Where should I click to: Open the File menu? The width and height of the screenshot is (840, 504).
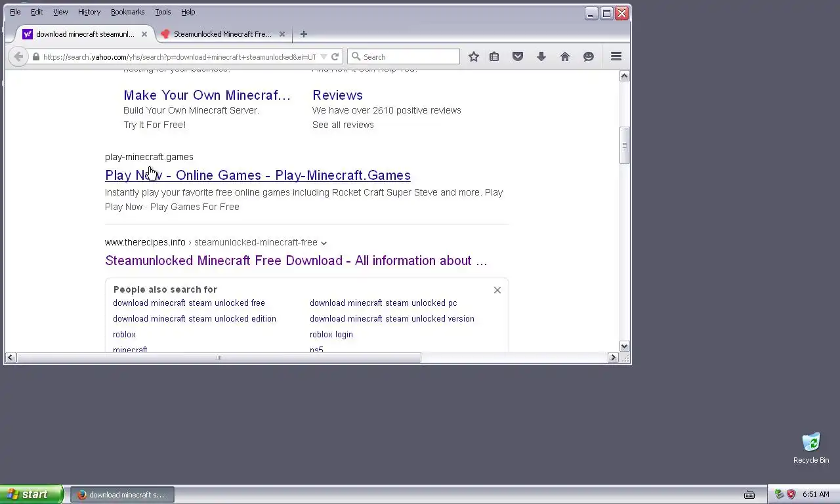coord(15,12)
